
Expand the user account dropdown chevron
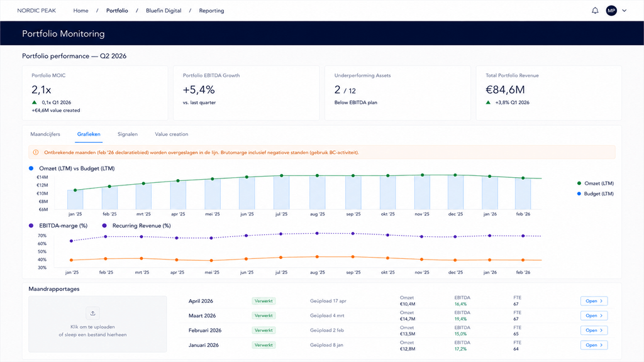(625, 11)
